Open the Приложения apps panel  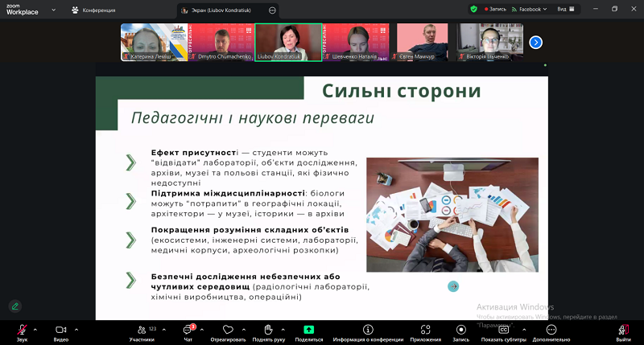(425, 330)
